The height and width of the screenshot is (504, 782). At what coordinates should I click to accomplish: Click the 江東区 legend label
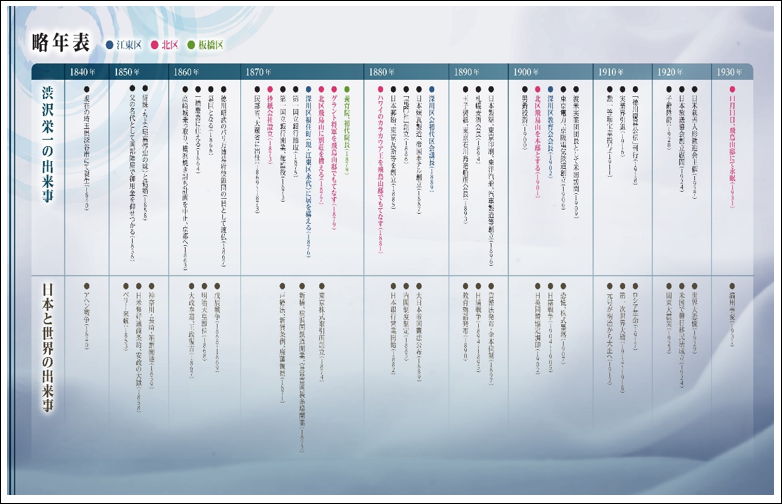tap(129, 45)
